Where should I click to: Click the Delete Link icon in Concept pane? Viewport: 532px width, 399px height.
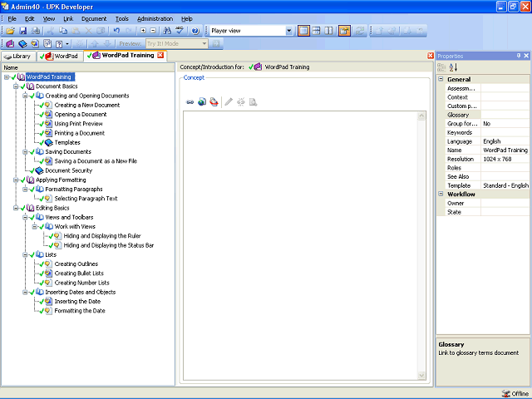241,101
